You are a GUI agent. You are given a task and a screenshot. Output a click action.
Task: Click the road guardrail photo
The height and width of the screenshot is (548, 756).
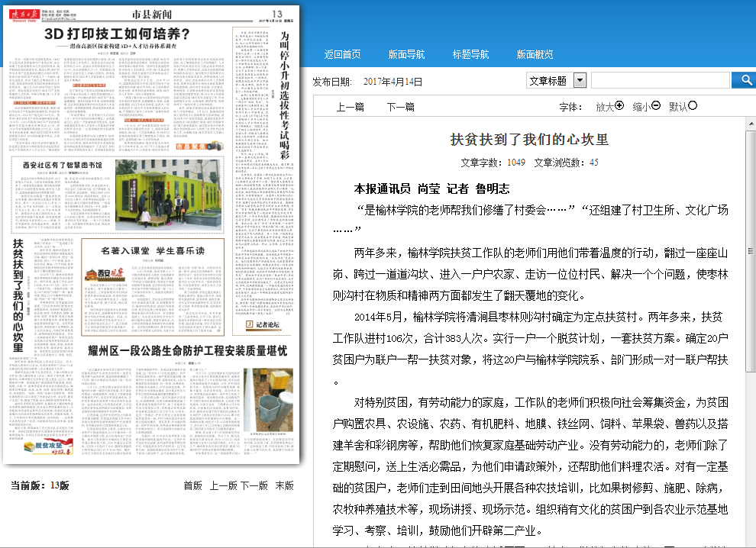pos(268,400)
